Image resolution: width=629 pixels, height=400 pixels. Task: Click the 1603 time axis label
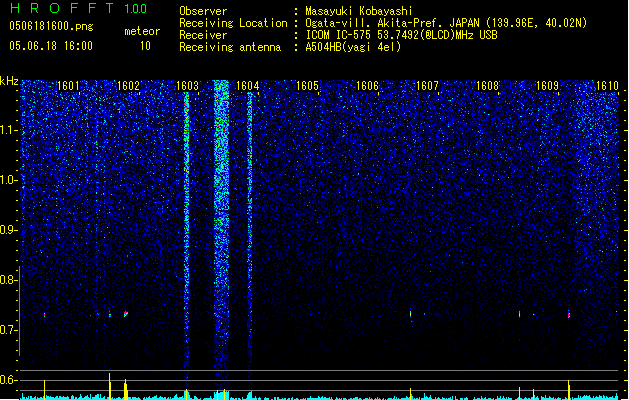[x=187, y=86]
